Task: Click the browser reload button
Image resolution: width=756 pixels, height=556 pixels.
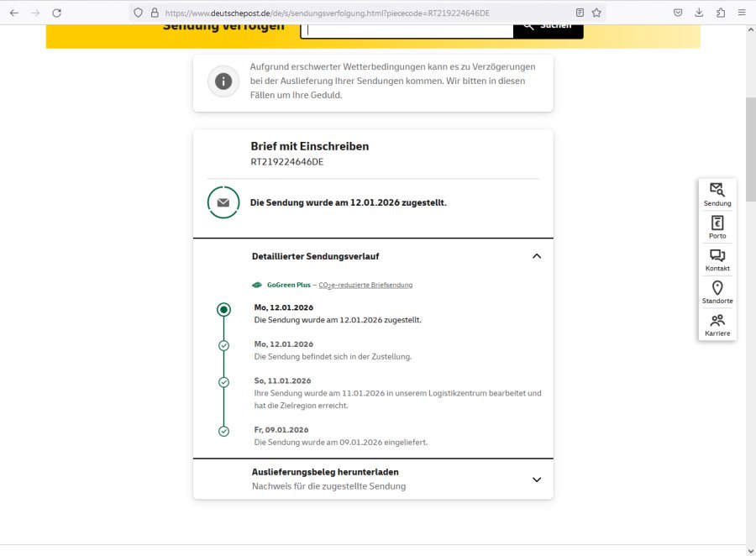Action: 56,13
